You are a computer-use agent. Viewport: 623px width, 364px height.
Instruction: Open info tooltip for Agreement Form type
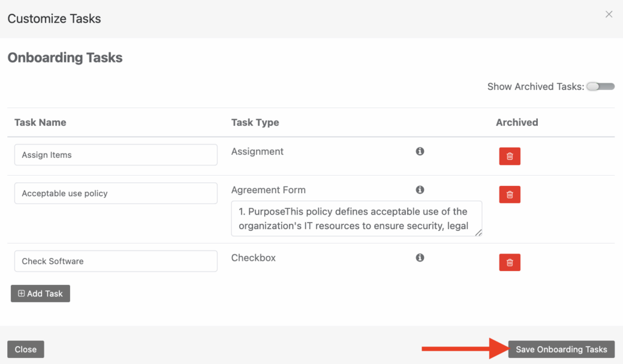pos(420,190)
